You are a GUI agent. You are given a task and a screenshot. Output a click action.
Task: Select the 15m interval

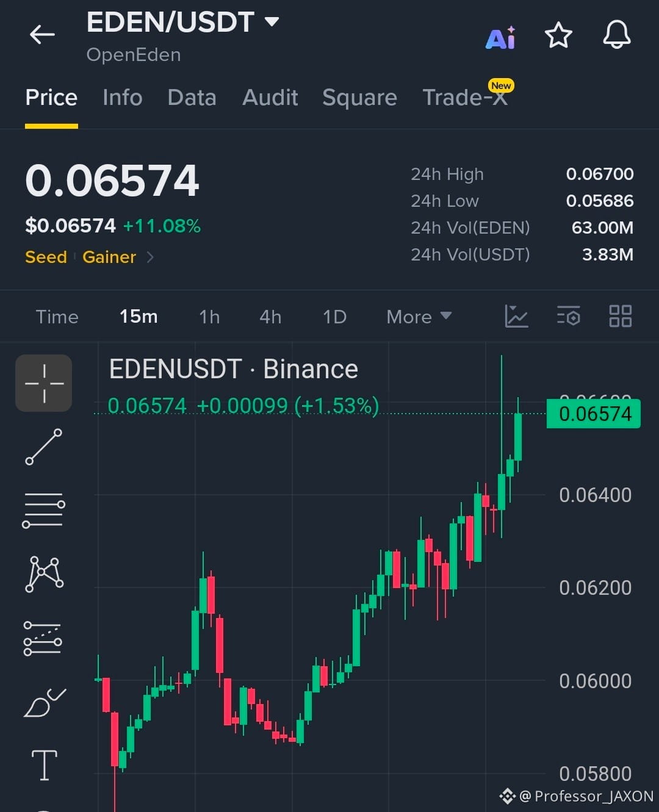pos(139,317)
